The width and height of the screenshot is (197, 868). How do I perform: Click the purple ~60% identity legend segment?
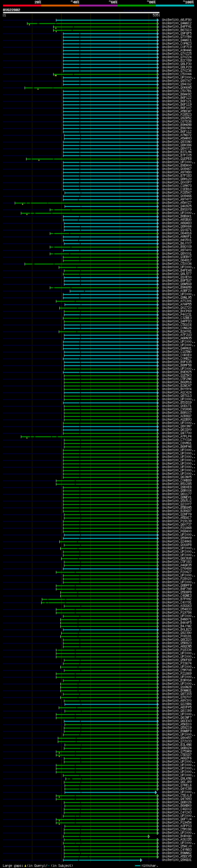[x=99, y=6]
